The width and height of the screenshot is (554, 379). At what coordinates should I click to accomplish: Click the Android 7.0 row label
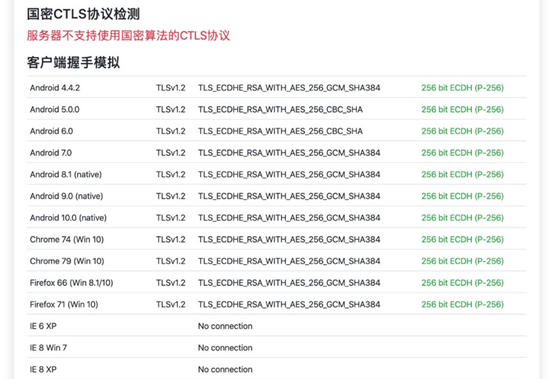[x=51, y=153]
